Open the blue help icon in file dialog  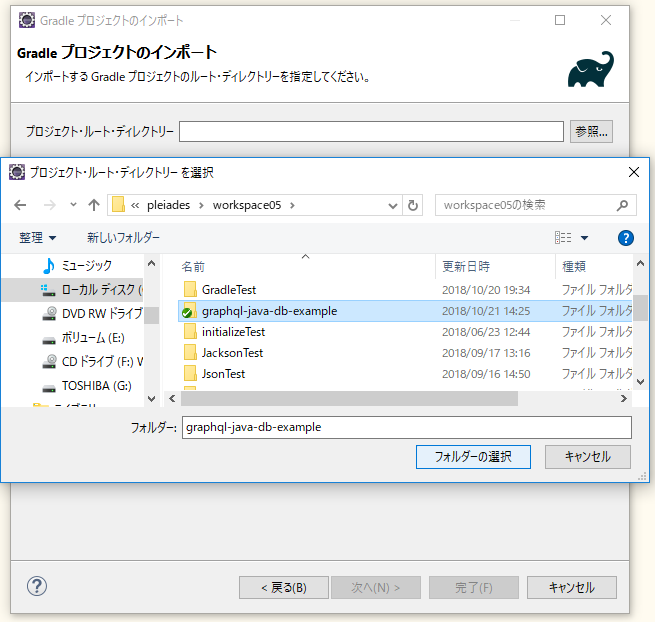(626, 238)
